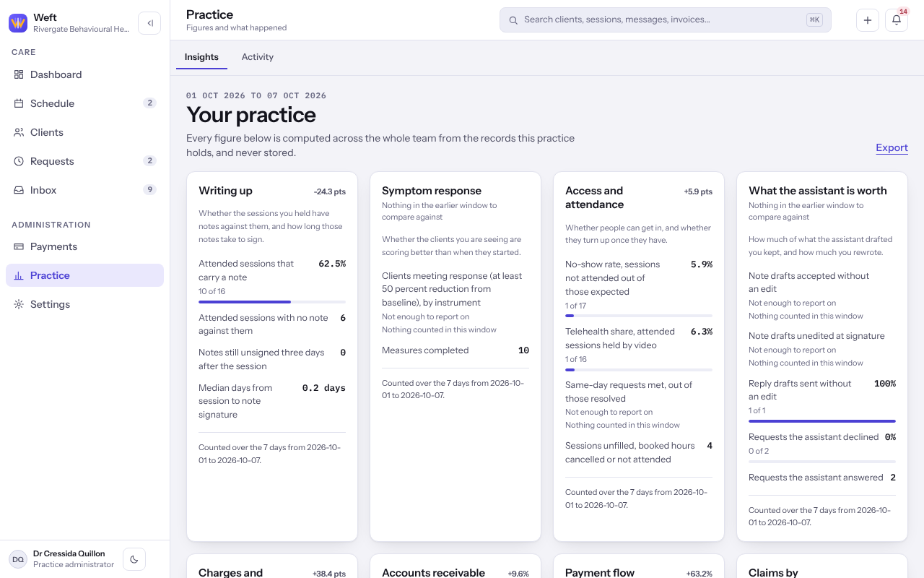This screenshot has width=924, height=578.
Task: Click the Practice bar chart icon
Action: point(19,275)
